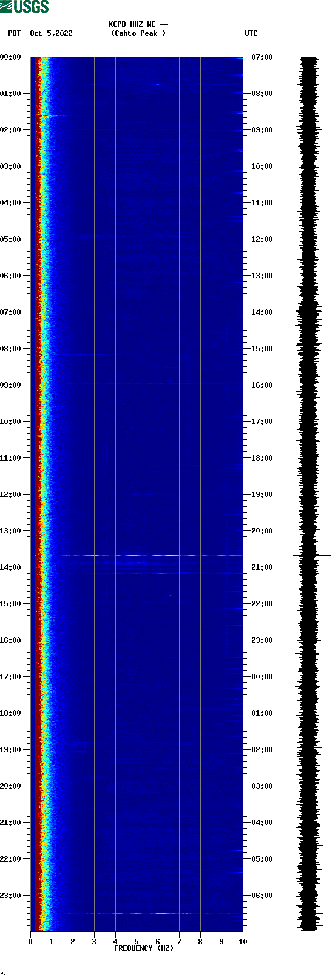Click the PDT time label '13:00'
Screen dimensions: 335x980
tap(10, 531)
